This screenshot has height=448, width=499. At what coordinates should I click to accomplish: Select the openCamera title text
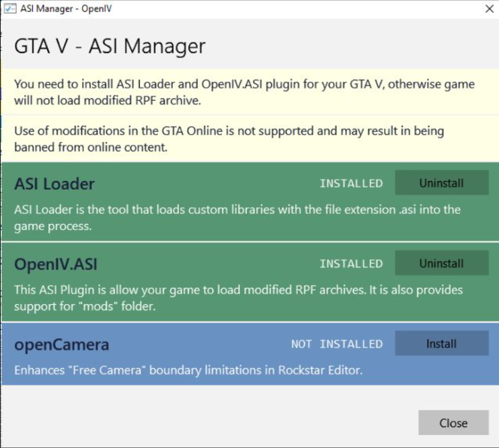(x=62, y=345)
